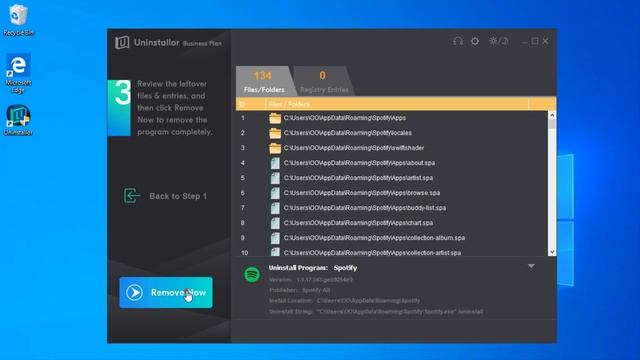Click the folder icon in row 2
The height and width of the screenshot is (360, 640).
tap(275, 133)
